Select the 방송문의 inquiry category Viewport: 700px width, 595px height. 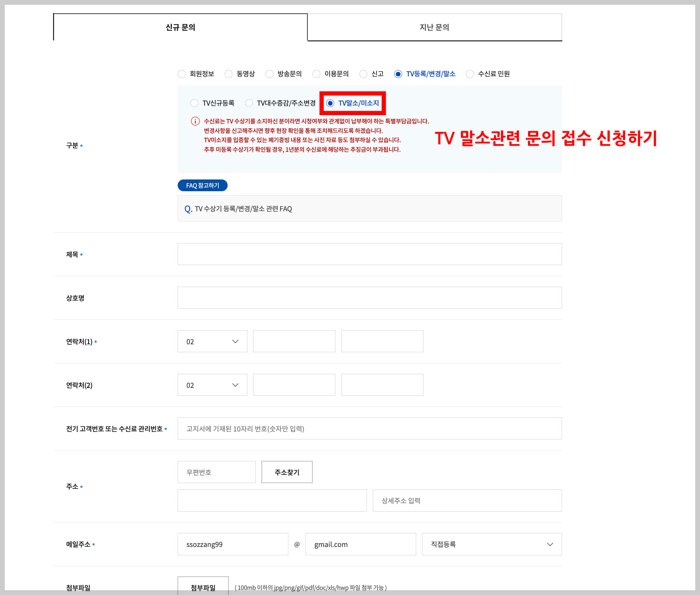click(x=270, y=74)
